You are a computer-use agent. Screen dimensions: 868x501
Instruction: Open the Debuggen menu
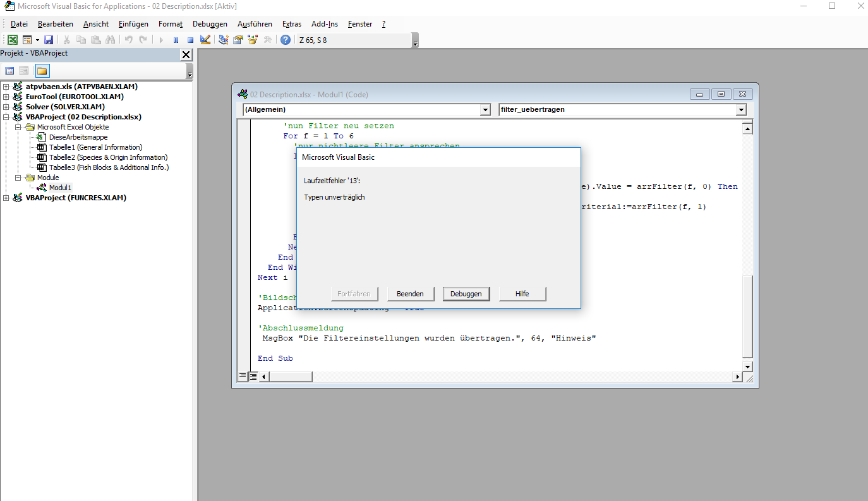(210, 24)
